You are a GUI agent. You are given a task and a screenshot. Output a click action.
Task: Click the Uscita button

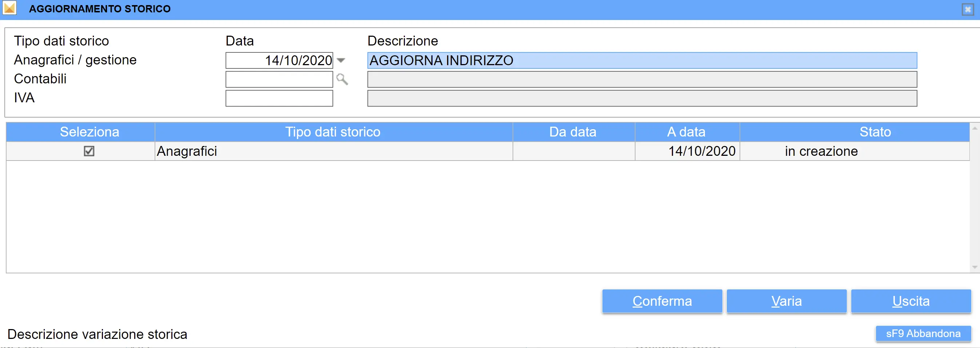[911, 301]
